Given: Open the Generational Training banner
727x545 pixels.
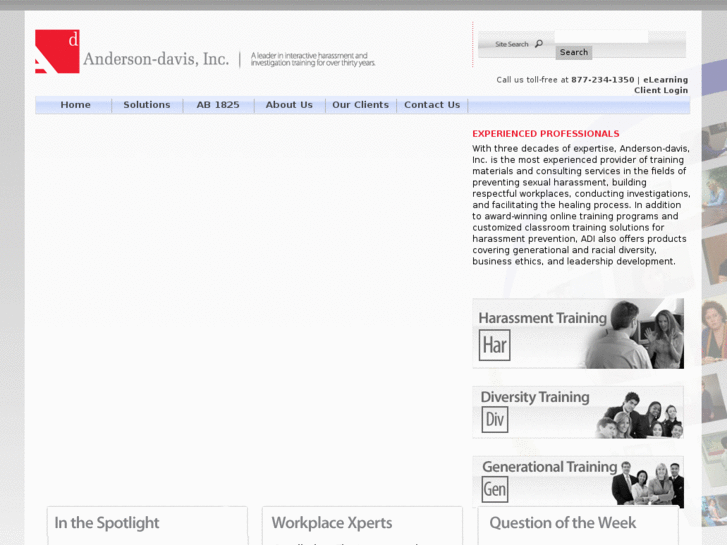Looking at the screenshot, I should click(578, 482).
